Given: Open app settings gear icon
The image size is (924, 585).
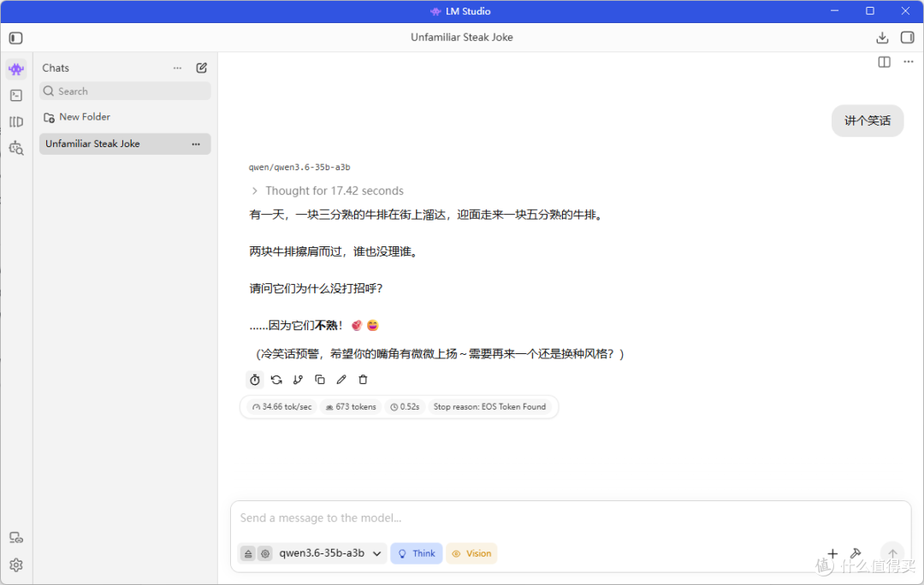Looking at the screenshot, I should pos(16,565).
